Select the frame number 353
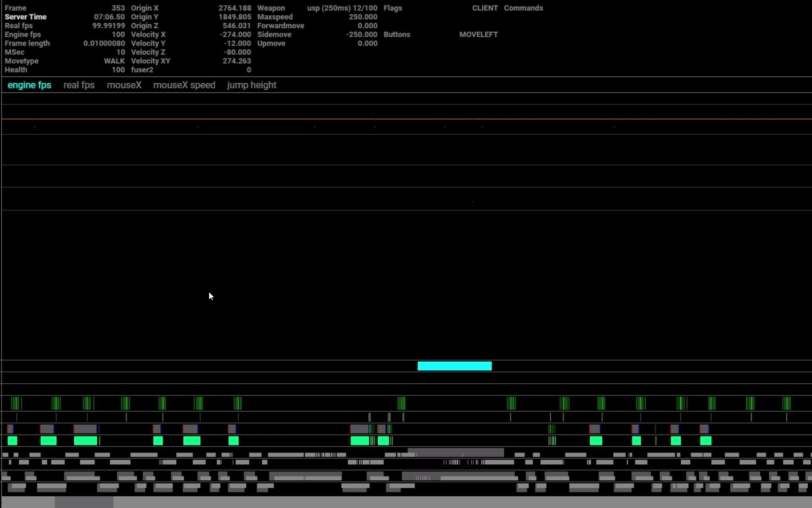 point(118,8)
